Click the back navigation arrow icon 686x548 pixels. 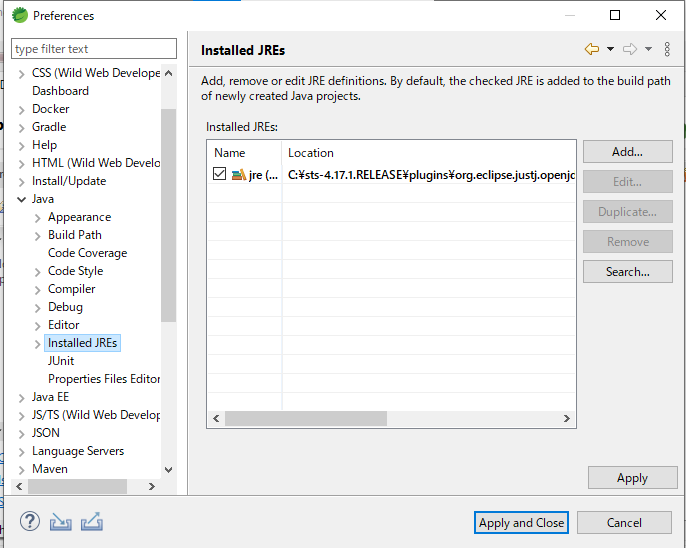[x=592, y=49]
